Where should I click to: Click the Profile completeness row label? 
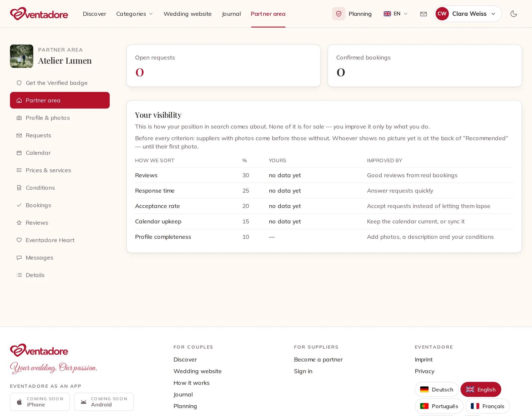coord(163,237)
